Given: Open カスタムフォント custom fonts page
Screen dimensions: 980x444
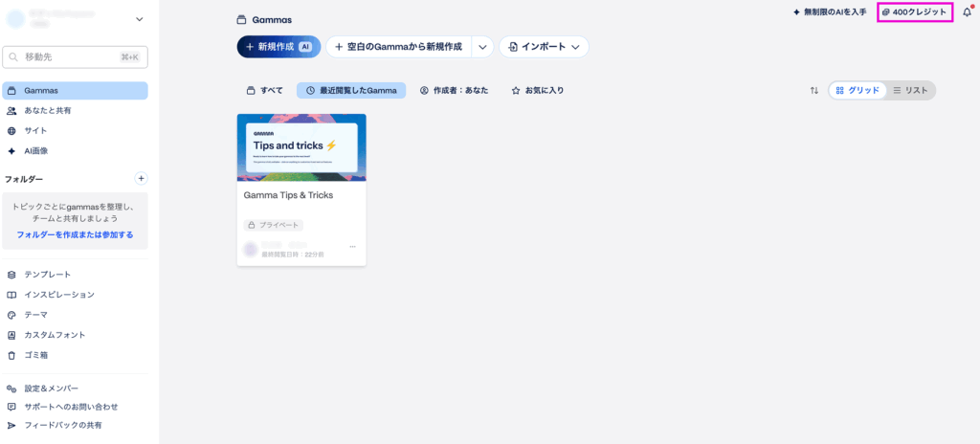Looking at the screenshot, I should click(x=55, y=335).
